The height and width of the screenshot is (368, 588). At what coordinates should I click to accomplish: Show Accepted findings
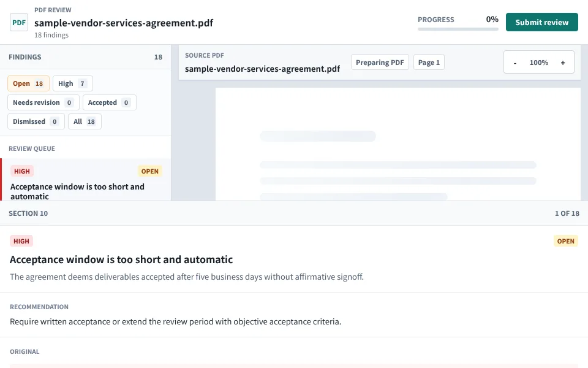pyautogui.click(x=110, y=102)
